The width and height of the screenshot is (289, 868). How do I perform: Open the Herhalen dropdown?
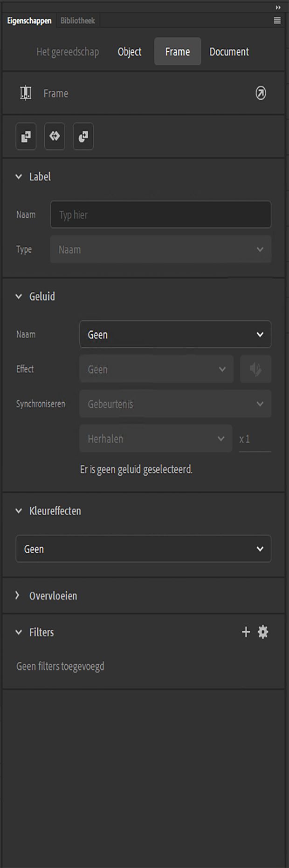pyautogui.click(x=155, y=439)
